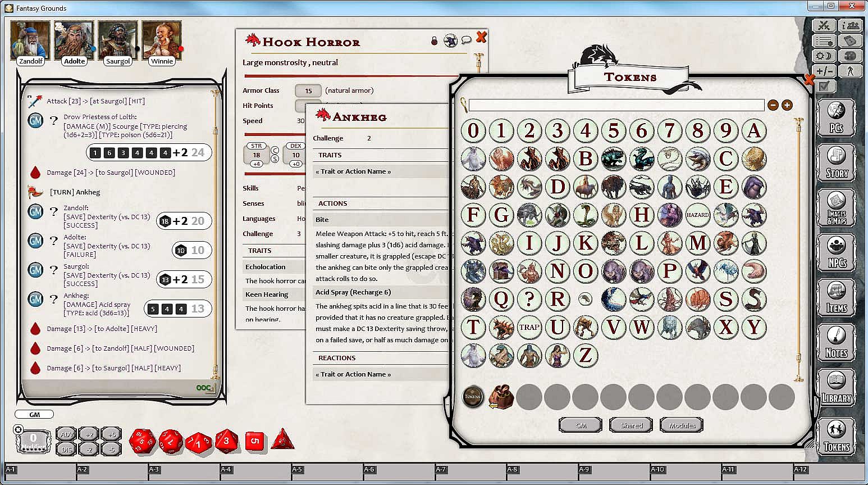The width and height of the screenshot is (868, 485).
Task: Click the STR 18 ability box in Hook Horror
Action: [256, 155]
